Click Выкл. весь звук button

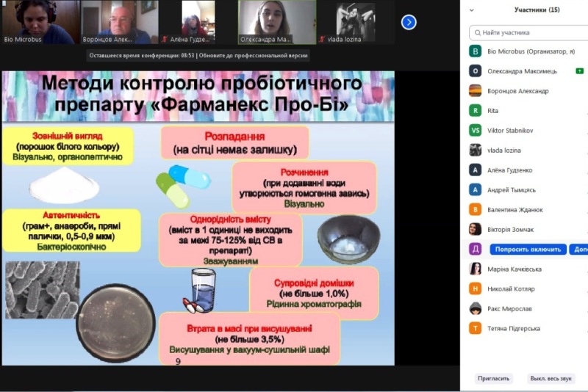point(551,379)
